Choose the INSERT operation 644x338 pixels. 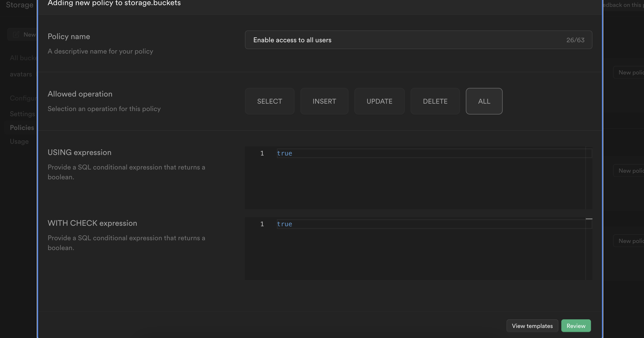click(x=324, y=101)
